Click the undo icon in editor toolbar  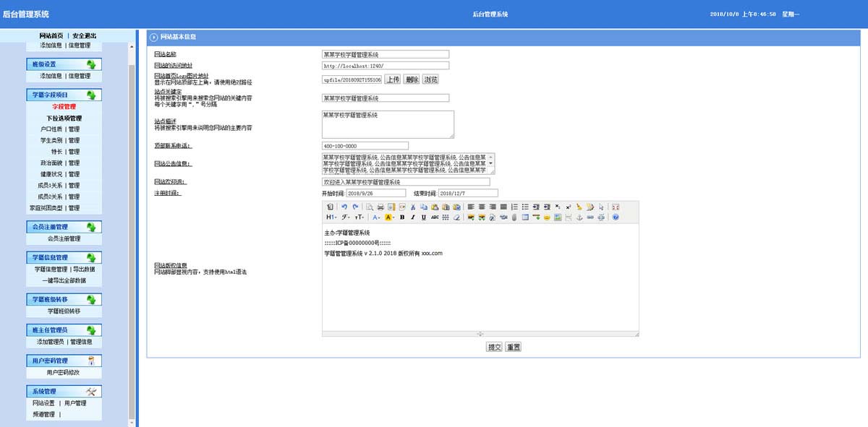pyautogui.click(x=344, y=207)
